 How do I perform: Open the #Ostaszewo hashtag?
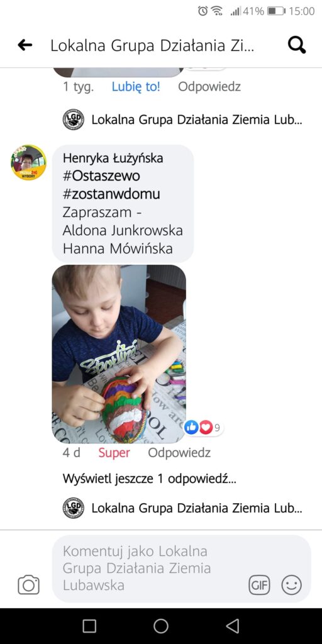coord(101,176)
